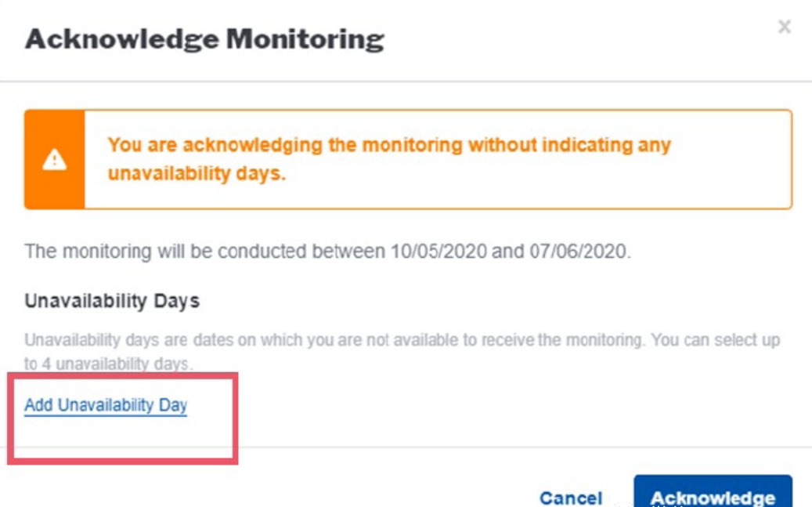The height and width of the screenshot is (507, 812).
Task: Dismiss the dialog using the top-right X icon
Action: coord(784,27)
